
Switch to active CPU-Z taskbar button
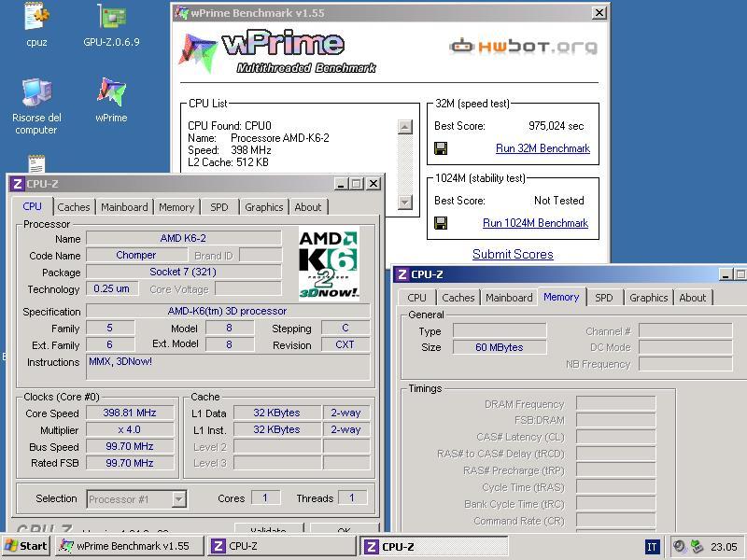[433, 546]
